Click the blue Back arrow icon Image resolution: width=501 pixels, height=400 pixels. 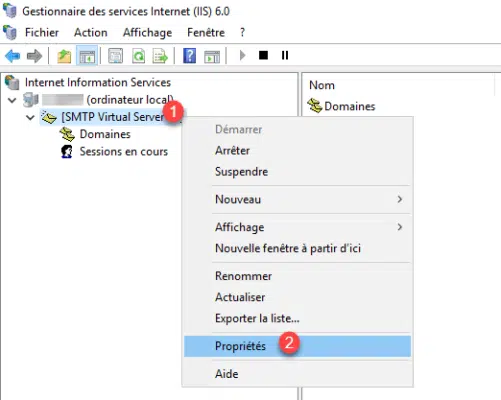click(13, 56)
